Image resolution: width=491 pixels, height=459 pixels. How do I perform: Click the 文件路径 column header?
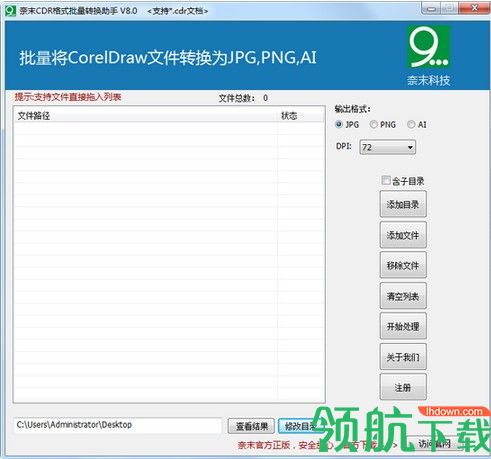pyautogui.click(x=146, y=116)
